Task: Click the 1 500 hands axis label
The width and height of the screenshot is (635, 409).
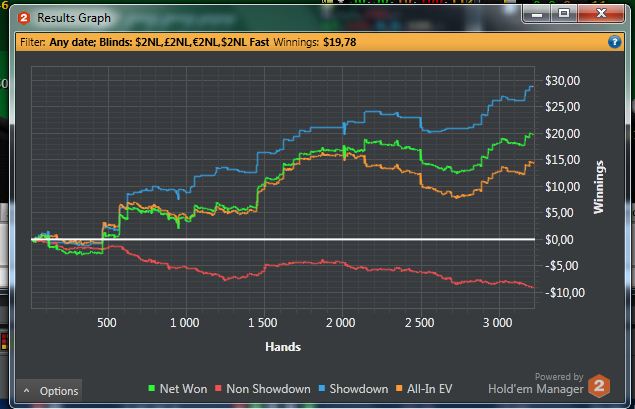Action: pyautogui.click(x=262, y=323)
